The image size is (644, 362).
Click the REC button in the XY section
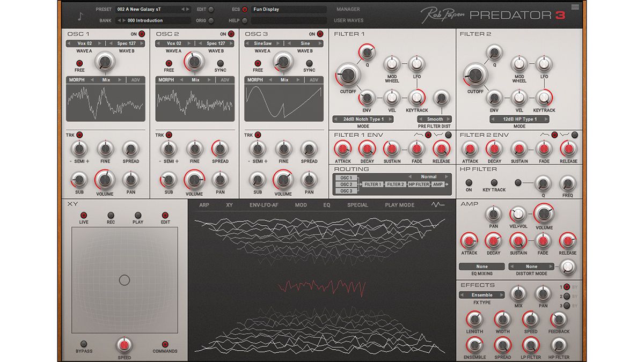click(x=111, y=215)
